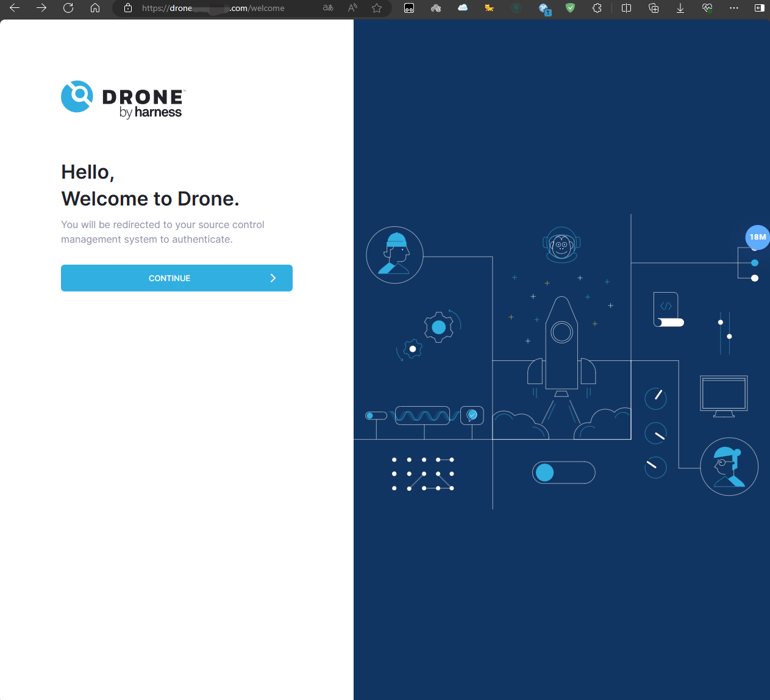Go back to the previous page
770x700 pixels.
pos(15,8)
